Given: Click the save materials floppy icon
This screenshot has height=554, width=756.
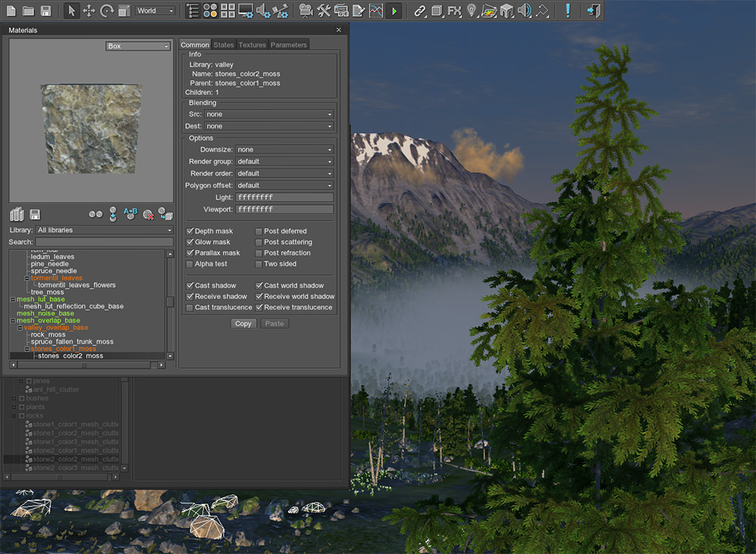Looking at the screenshot, I should (x=35, y=215).
